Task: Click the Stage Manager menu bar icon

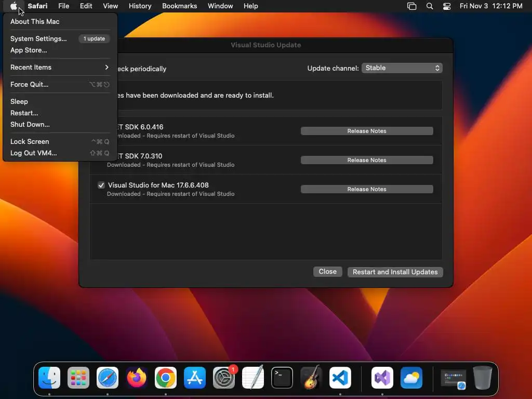Action: (411, 6)
